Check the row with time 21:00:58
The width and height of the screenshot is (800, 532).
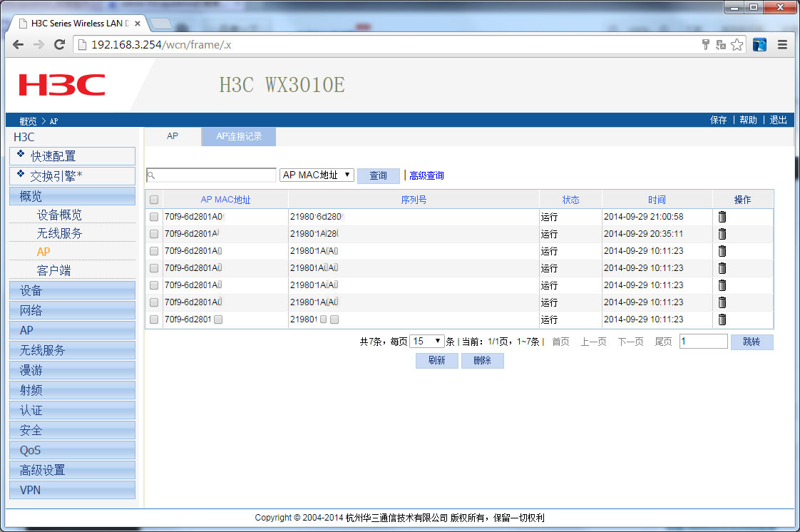pos(154,217)
